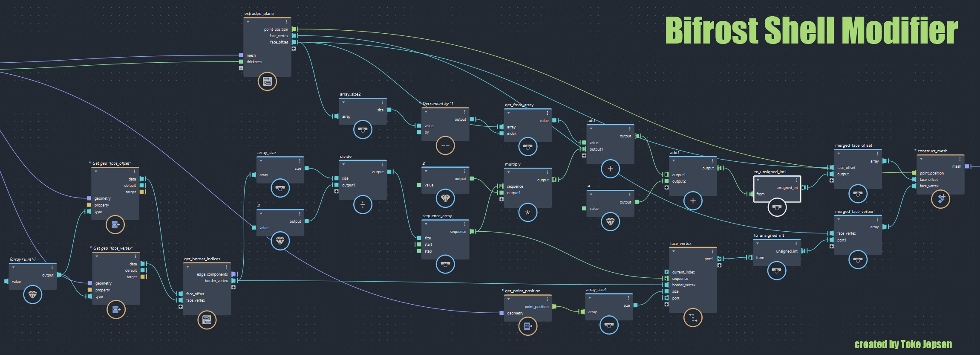This screenshot has width=980, height=355.
Task: Click the add-port plus under multiply inputs
Action: (x=501, y=199)
